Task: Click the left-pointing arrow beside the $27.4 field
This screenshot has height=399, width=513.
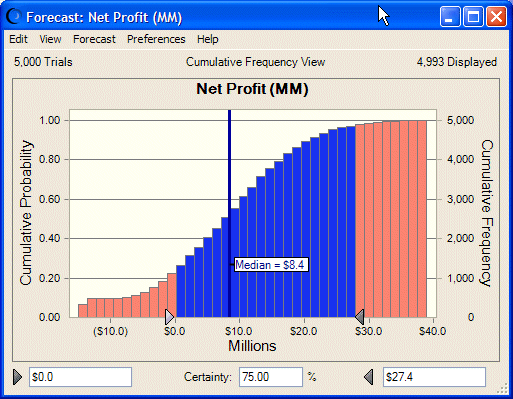Action: tap(368, 377)
